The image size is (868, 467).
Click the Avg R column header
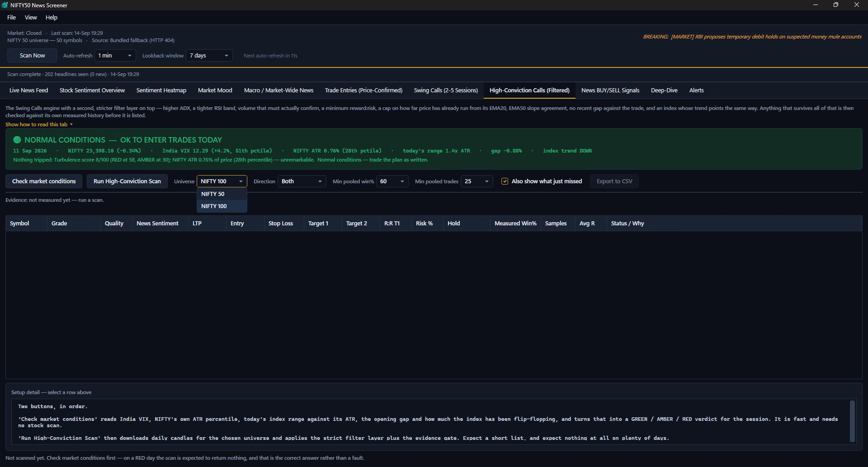point(591,224)
